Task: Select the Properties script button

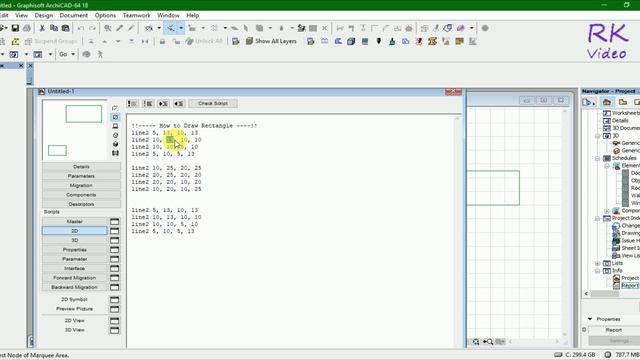Action: pyautogui.click(x=75, y=249)
